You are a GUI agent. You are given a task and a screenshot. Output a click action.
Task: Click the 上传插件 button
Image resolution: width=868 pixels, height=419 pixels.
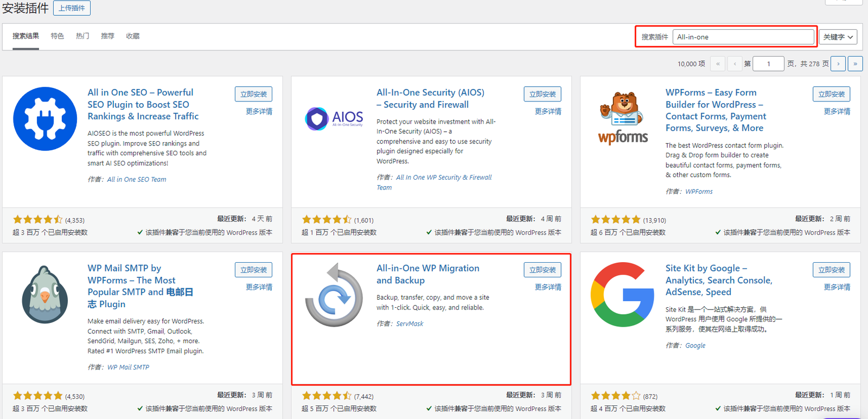point(72,8)
